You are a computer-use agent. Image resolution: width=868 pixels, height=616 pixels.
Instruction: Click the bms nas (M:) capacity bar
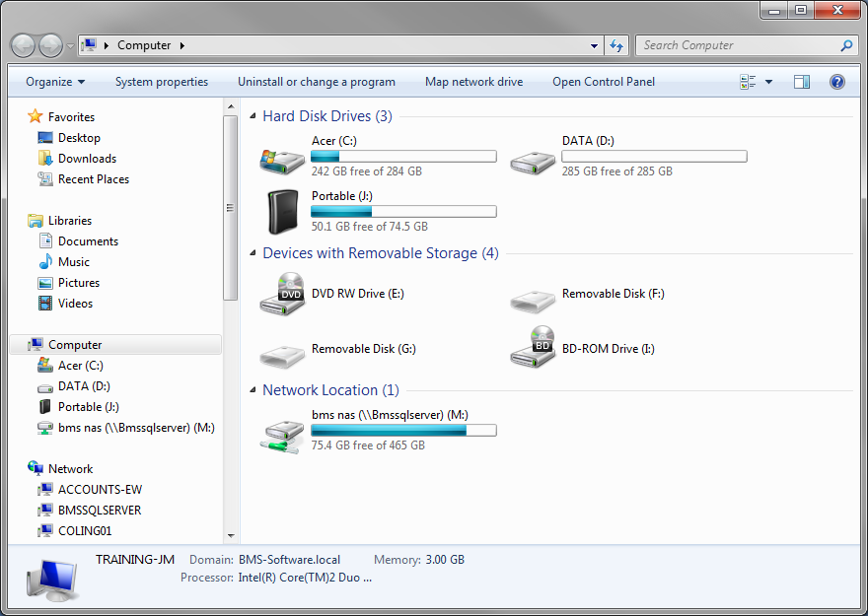coord(403,430)
